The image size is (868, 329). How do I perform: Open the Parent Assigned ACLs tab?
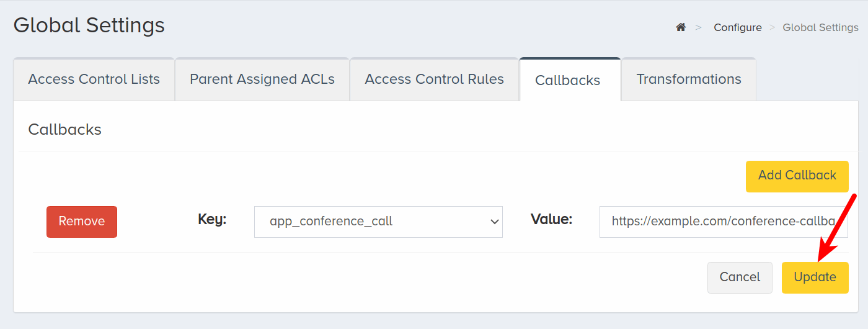point(262,79)
